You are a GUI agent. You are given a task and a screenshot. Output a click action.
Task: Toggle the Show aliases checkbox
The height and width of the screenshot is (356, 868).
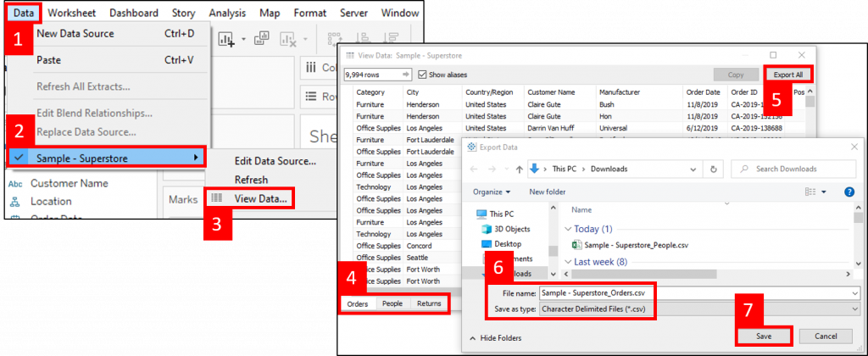[423, 75]
